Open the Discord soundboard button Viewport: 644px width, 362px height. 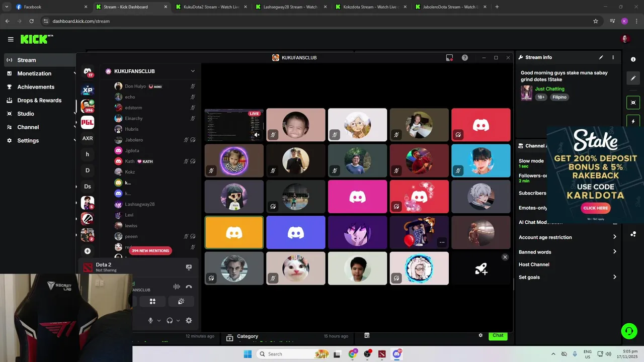(x=181, y=301)
